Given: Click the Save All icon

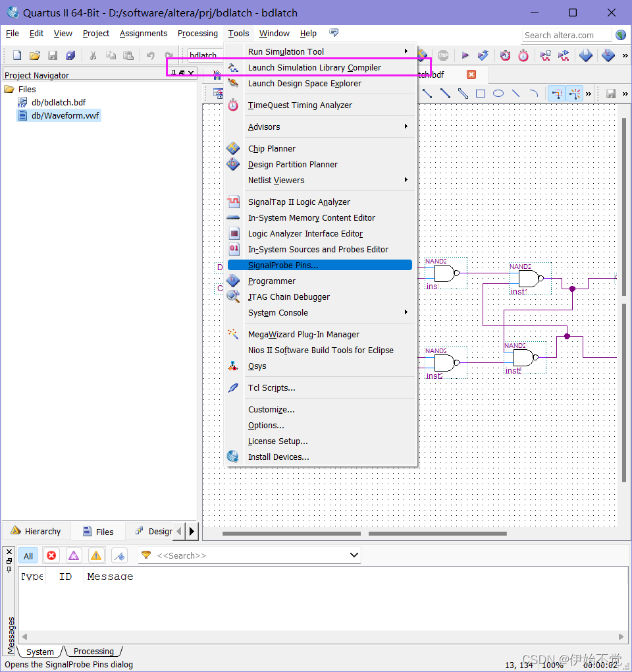Looking at the screenshot, I should 70,55.
